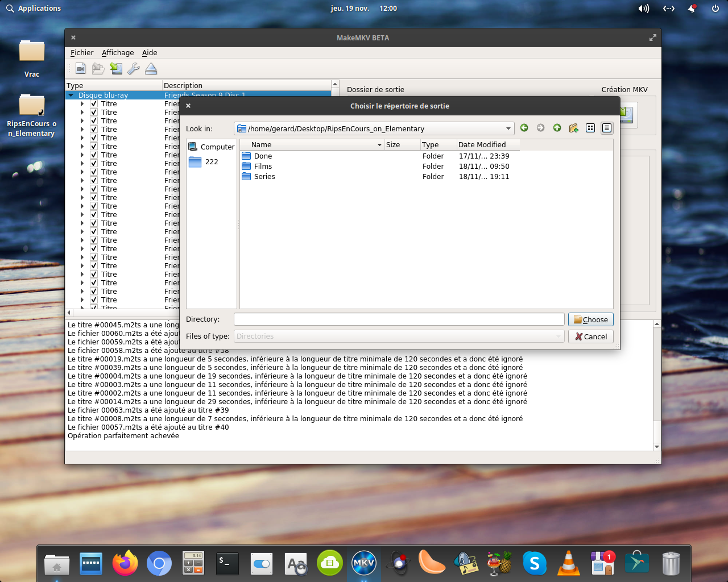The image size is (728, 582).
Task: Click the Description column header in the title list
Action: (247, 86)
